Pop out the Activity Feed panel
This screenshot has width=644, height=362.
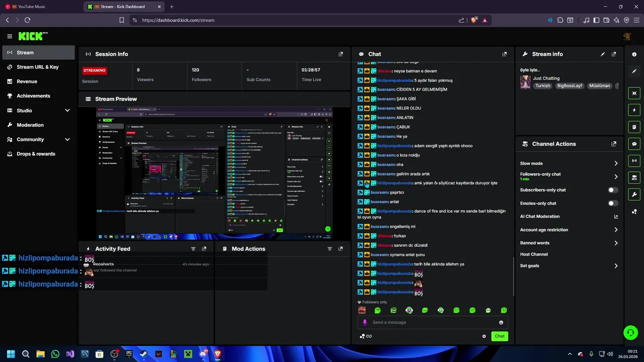(204, 249)
